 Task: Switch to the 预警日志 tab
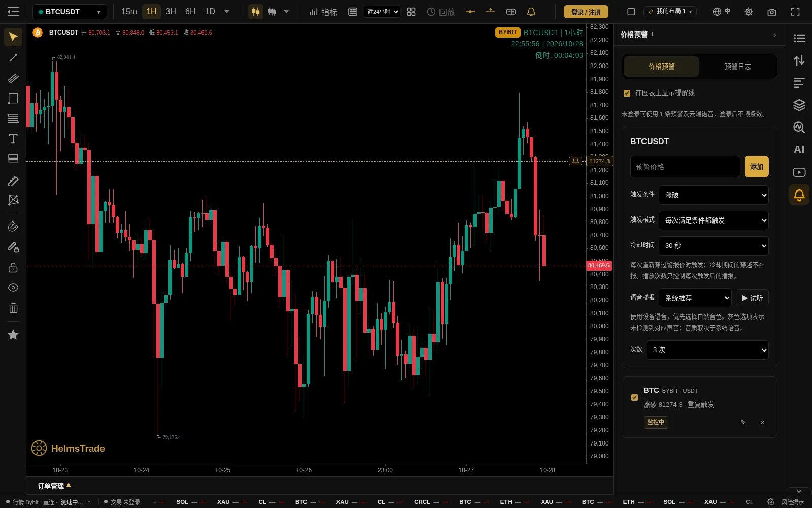737,67
